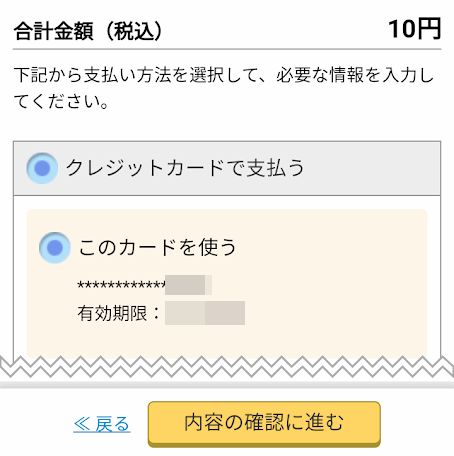Screen dimensions: 454x456
Task: Click the 10円 total amount
Action: click(415, 29)
